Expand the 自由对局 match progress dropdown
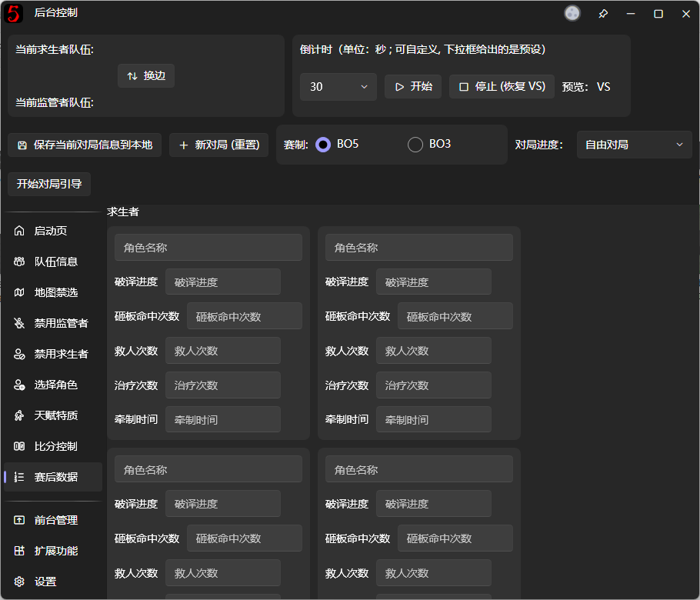The height and width of the screenshot is (600, 700). tap(634, 144)
